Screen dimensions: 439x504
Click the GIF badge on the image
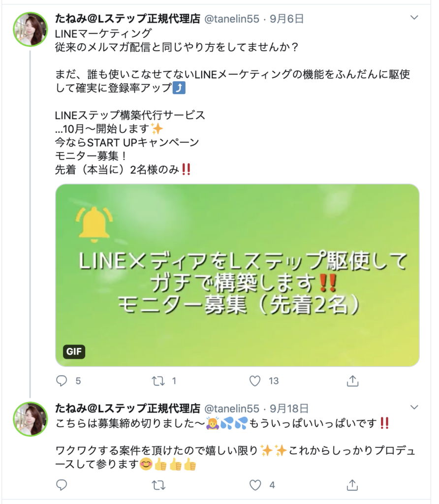click(x=74, y=352)
